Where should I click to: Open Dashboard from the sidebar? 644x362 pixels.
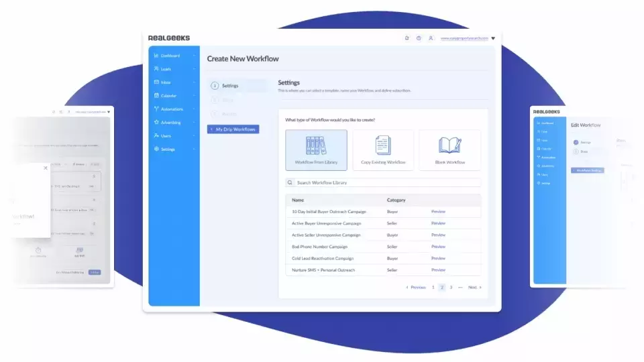[170, 56]
